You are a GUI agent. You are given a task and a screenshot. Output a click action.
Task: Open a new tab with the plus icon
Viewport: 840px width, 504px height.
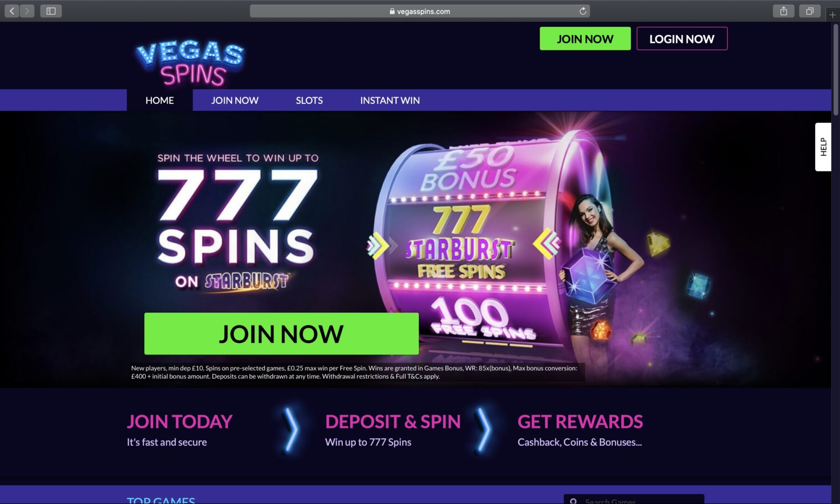click(x=833, y=15)
